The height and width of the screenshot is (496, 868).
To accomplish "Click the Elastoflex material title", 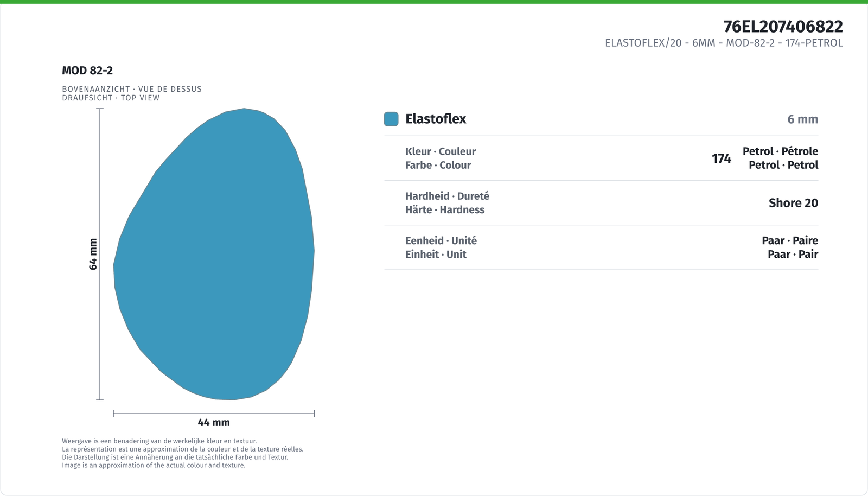I will pos(436,119).
